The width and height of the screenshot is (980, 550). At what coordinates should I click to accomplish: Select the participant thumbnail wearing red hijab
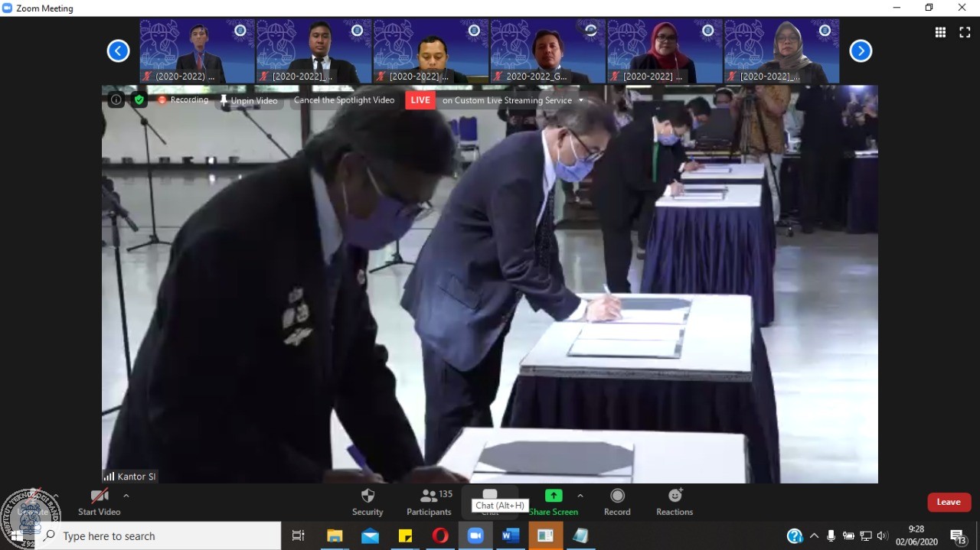(665, 51)
